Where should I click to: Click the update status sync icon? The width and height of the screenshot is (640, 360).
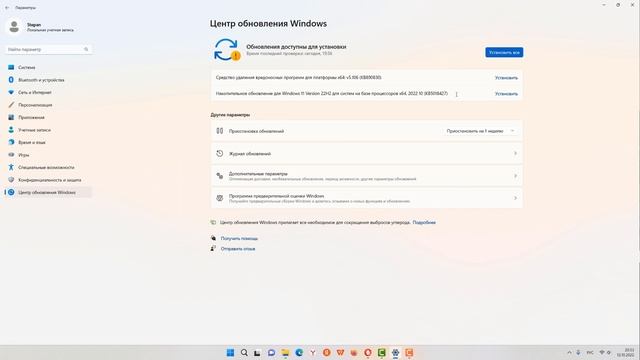(227, 50)
